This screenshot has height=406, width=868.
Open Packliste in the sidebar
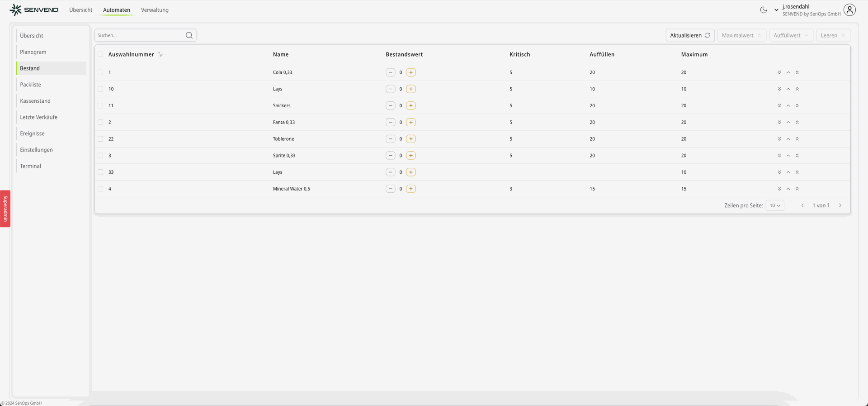(30, 85)
